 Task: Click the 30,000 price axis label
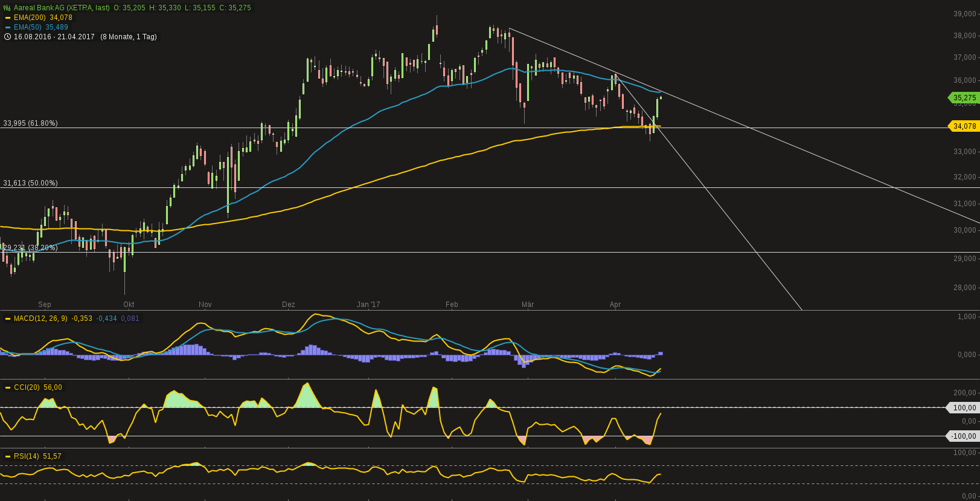coord(965,230)
